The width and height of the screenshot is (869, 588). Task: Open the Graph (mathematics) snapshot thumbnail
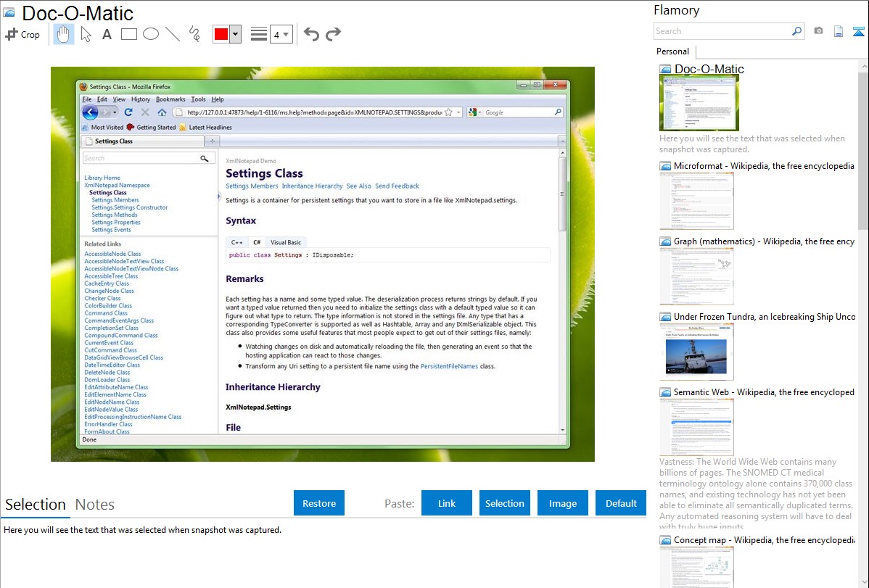point(696,276)
